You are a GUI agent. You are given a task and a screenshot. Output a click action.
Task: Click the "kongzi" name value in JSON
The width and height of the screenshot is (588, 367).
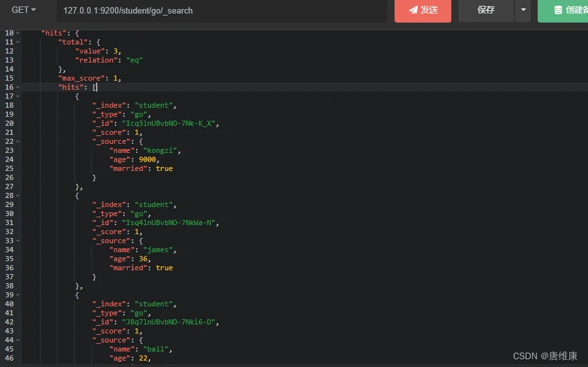pos(158,150)
